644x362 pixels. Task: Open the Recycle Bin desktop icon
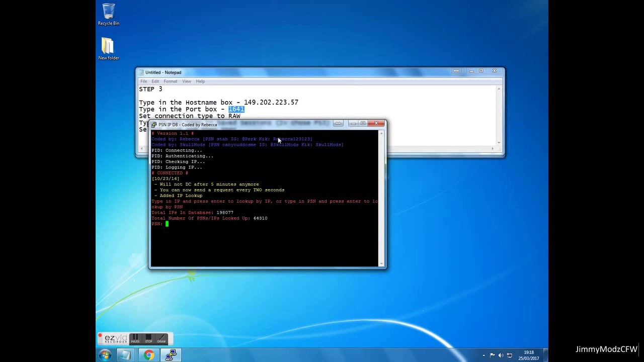point(109,14)
